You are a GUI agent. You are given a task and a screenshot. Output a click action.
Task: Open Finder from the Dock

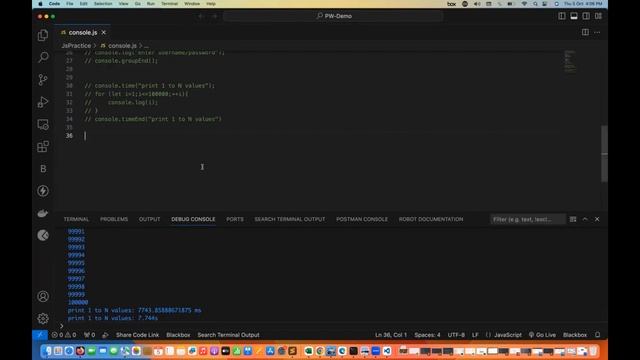47,351
